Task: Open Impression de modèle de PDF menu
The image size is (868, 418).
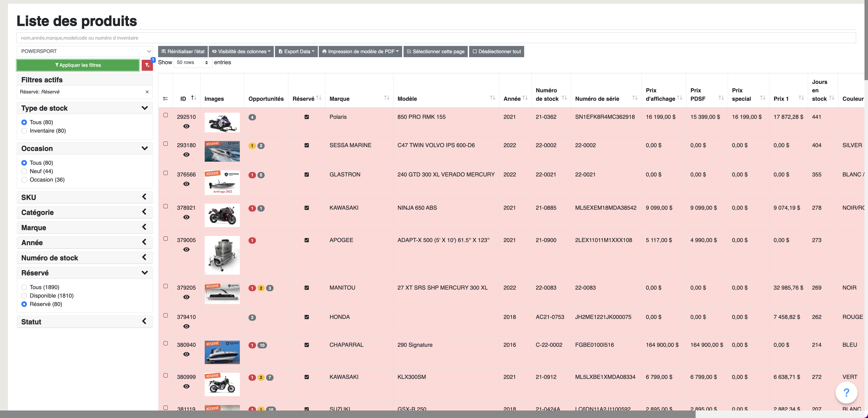Action: (x=360, y=52)
